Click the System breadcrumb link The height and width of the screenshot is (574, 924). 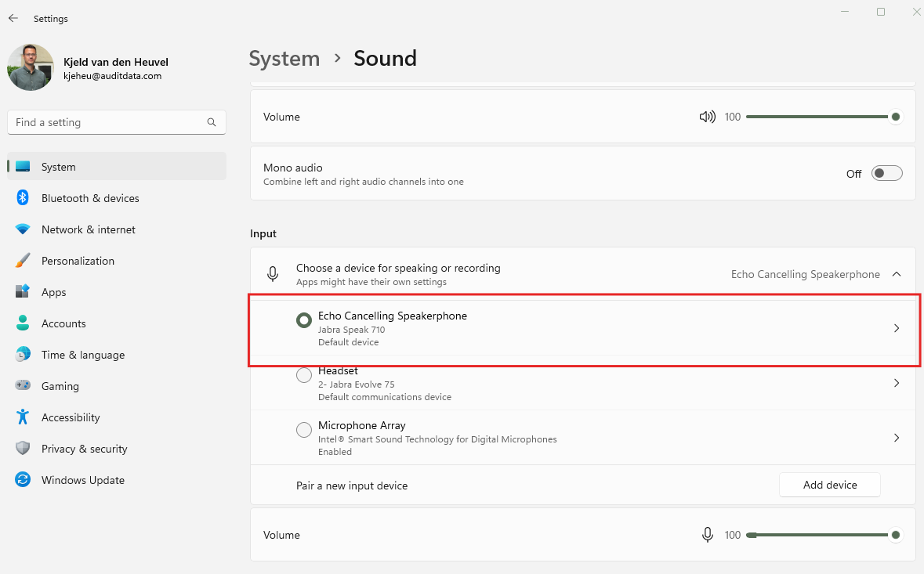[284, 58]
